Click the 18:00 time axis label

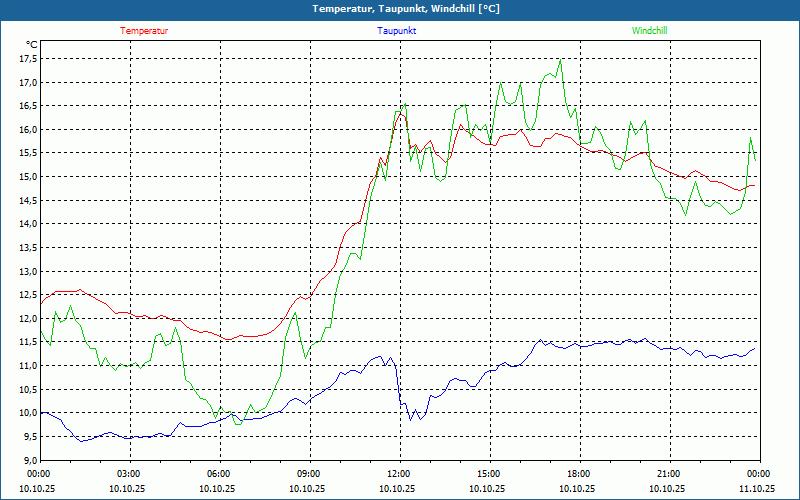click(x=579, y=474)
